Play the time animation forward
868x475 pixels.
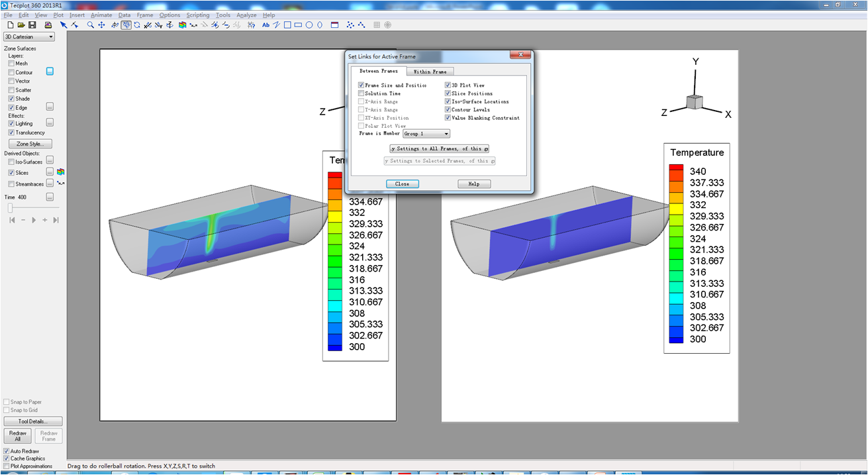[x=34, y=220]
